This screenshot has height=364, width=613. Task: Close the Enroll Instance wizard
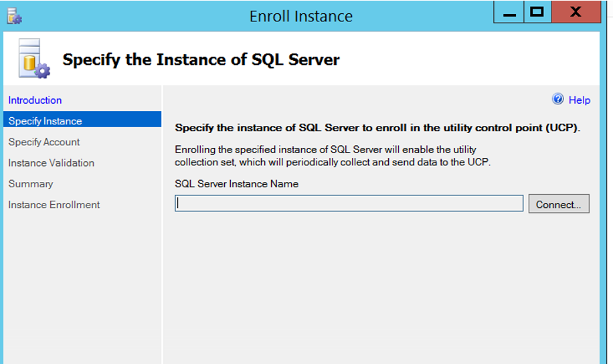pyautogui.click(x=576, y=12)
